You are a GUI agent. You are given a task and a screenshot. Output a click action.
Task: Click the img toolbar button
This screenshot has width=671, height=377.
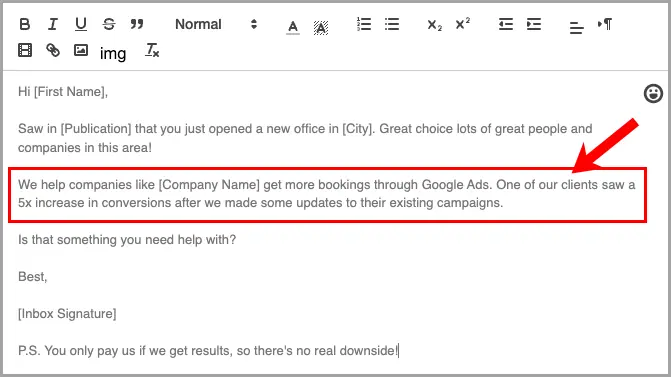(113, 53)
